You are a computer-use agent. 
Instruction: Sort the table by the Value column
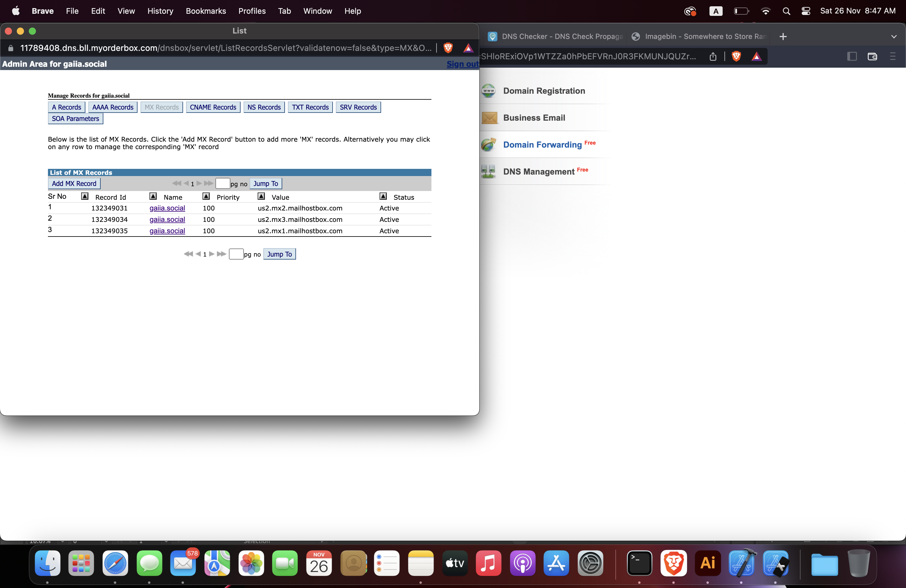[x=261, y=196]
